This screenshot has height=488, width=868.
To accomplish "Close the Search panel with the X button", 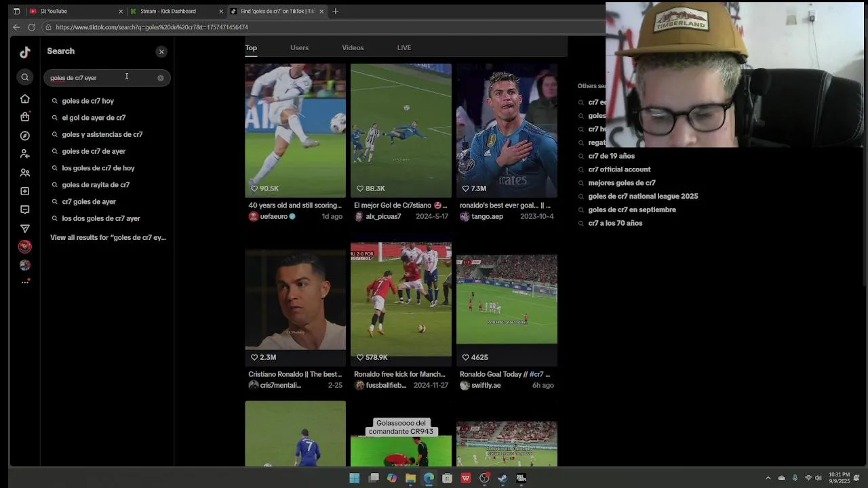I will 161,52.
